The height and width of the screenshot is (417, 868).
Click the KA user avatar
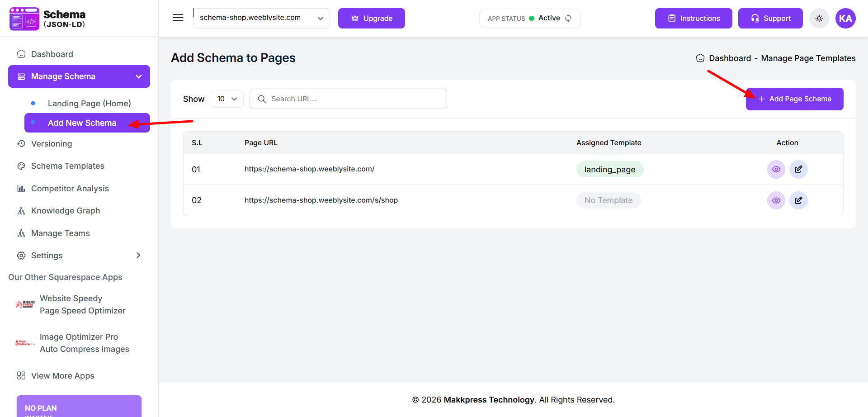(845, 19)
